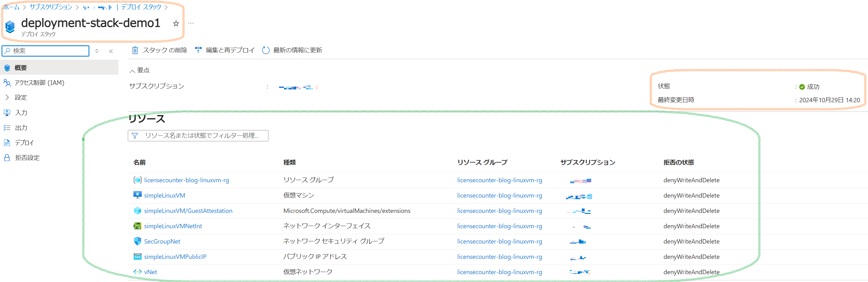Click the 編集と再デプロイ button
868x282 pixels.
[x=225, y=50]
